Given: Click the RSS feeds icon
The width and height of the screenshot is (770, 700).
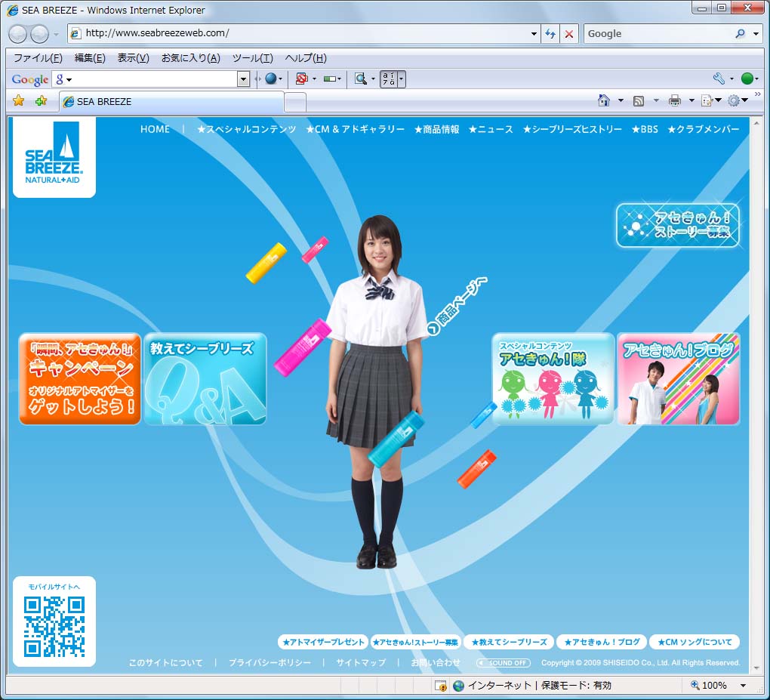Looking at the screenshot, I should pos(639,101).
